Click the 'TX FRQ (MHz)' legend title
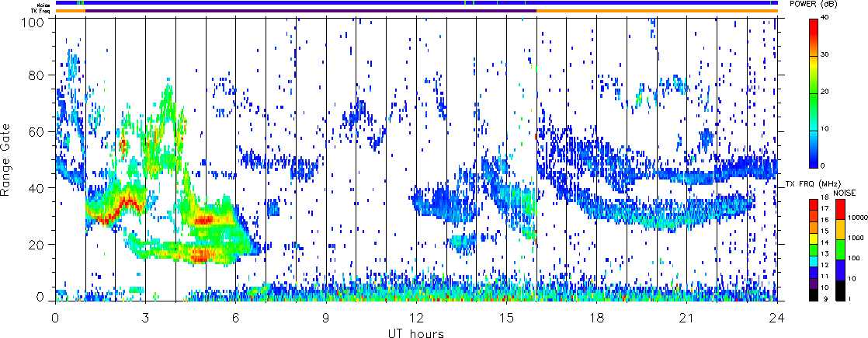 coord(812,183)
